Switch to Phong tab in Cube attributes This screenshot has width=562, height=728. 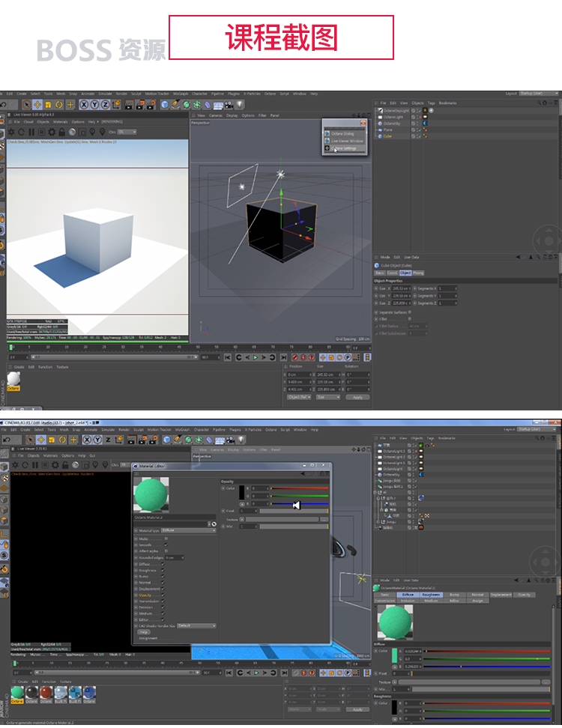pos(418,273)
